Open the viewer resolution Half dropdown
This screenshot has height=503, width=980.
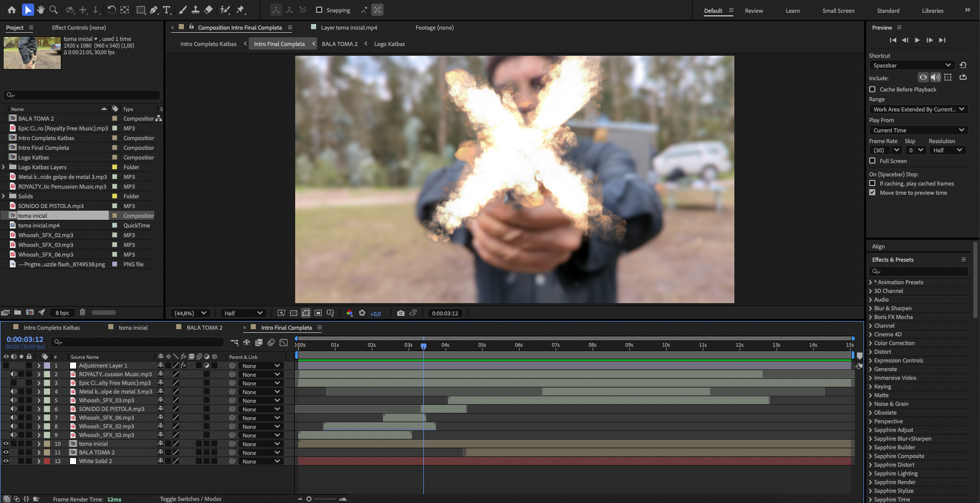pyautogui.click(x=243, y=313)
